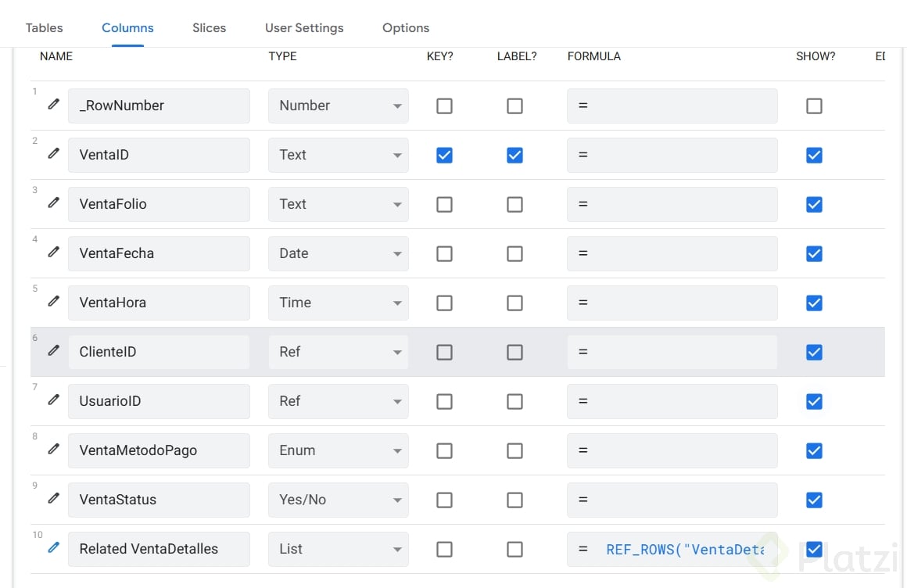Image resolution: width=907 pixels, height=588 pixels.
Task: Edit the VentaFolio column via pencil icon
Action: tap(53, 203)
